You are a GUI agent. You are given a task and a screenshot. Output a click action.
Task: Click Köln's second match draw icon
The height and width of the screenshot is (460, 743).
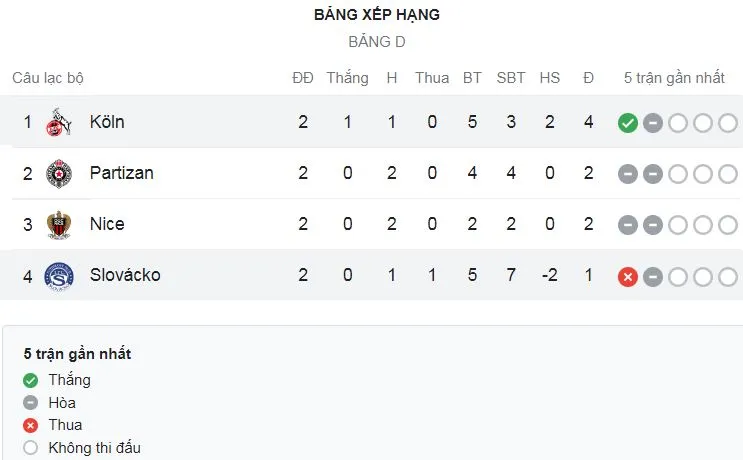(x=653, y=123)
